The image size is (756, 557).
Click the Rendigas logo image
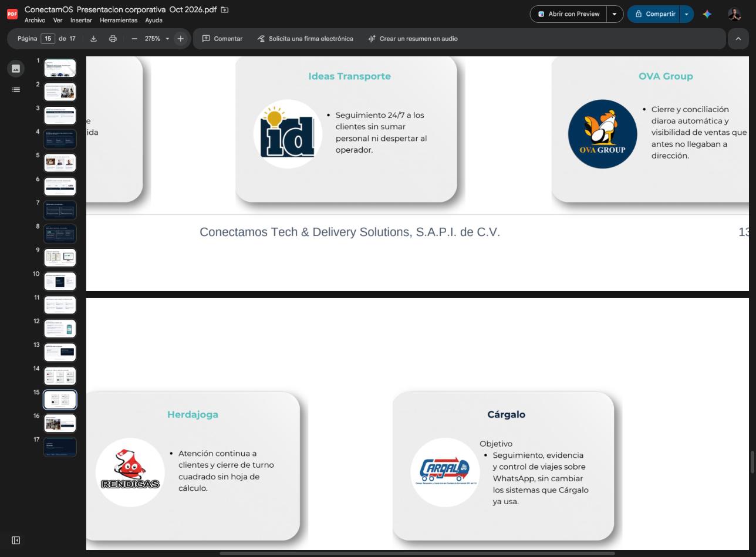tap(130, 472)
